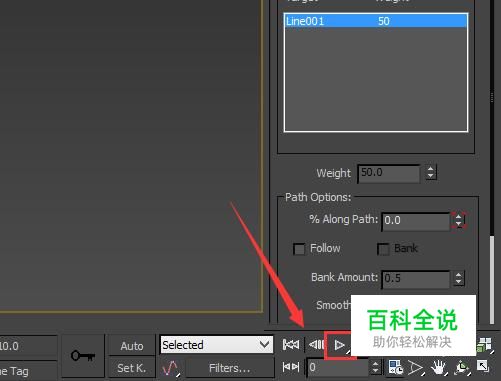Enable the Follow checkbox
501x381 pixels.
click(299, 249)
